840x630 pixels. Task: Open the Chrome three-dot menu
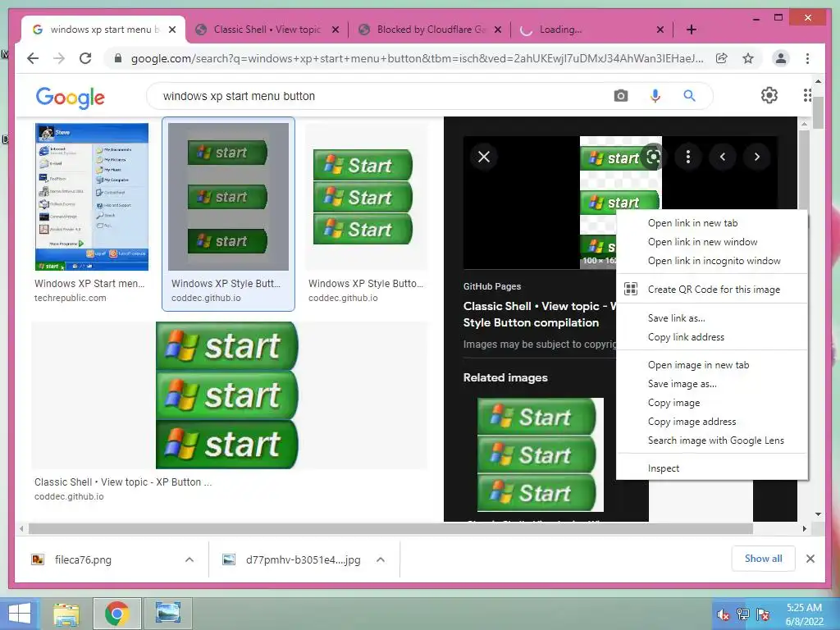tap(807, 58)
